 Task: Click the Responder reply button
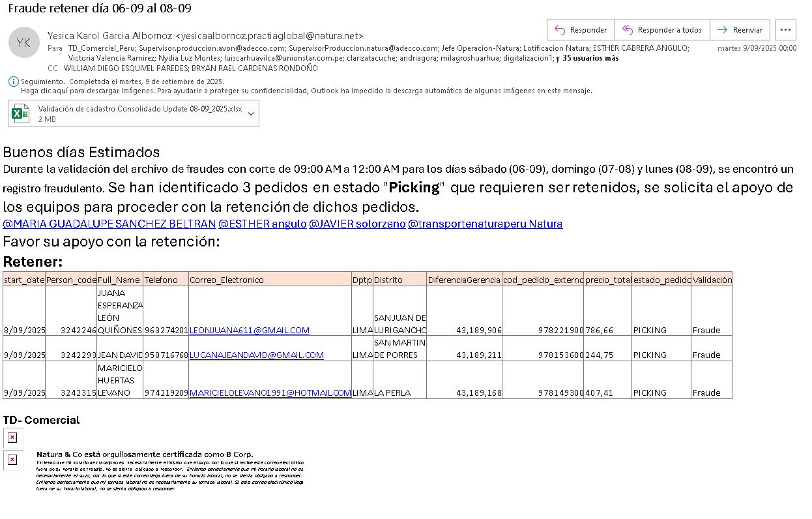pos(580,30)
